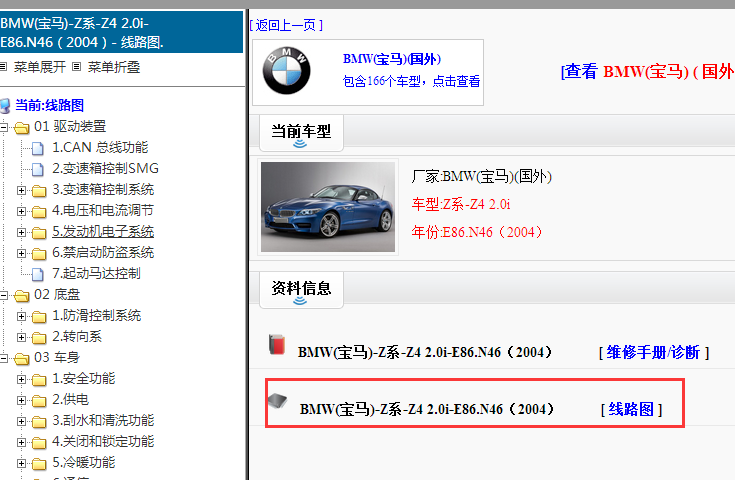Expand the 3.变速箱控制系统 node

pos(22,190)
